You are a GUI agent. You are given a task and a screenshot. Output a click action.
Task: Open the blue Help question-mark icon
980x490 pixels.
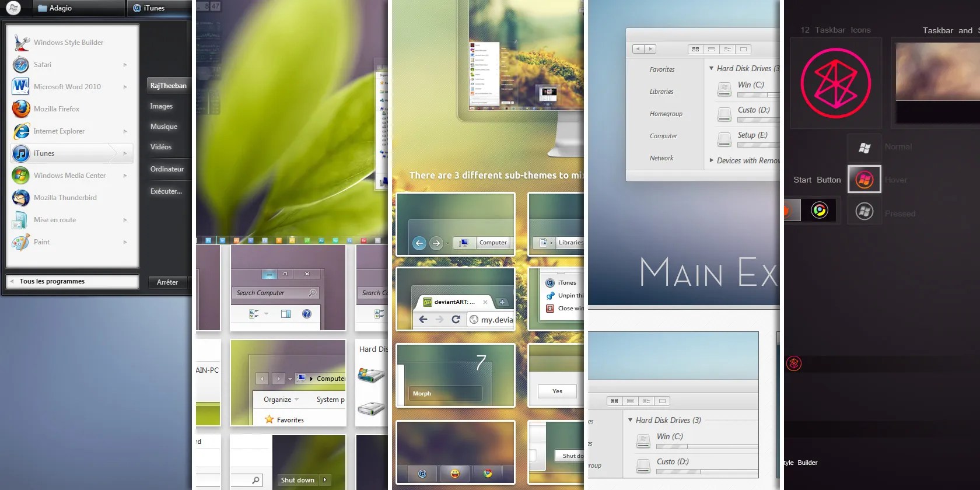(307, 314)
